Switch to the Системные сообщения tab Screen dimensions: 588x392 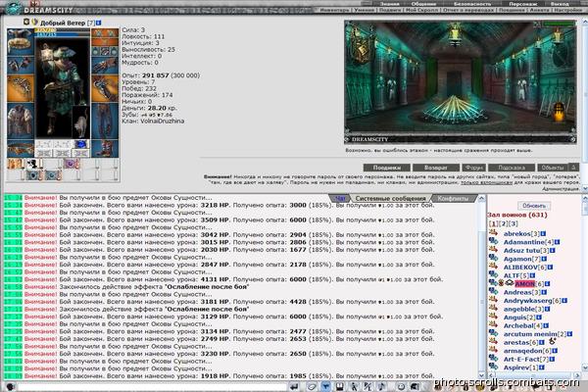point(390,198)
